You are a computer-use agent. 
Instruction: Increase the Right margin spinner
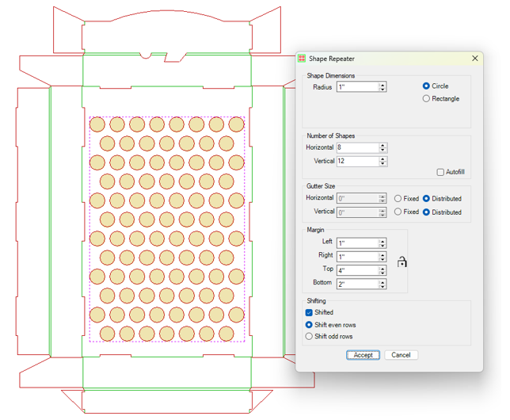click(382, 254)
